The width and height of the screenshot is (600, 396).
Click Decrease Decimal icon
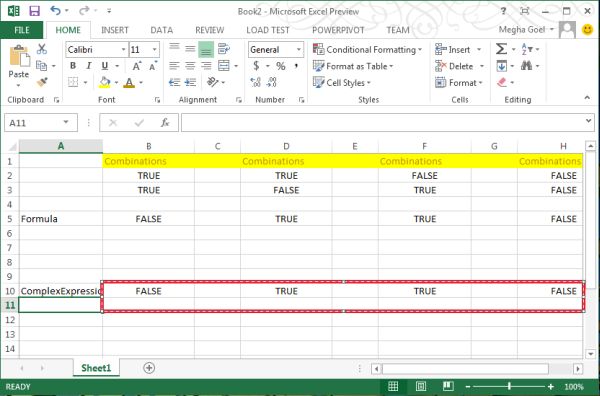pos(272,82)
